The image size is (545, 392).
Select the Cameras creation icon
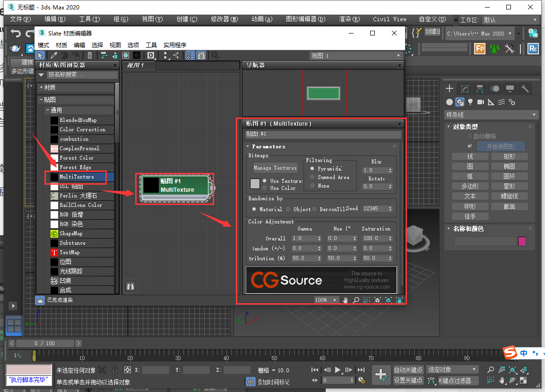[x=480, y=102]
